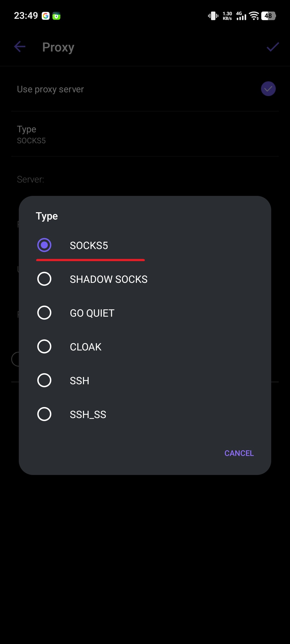
Task: Tap the cellular signal strength icon
Action: click(x=241, y=17)
